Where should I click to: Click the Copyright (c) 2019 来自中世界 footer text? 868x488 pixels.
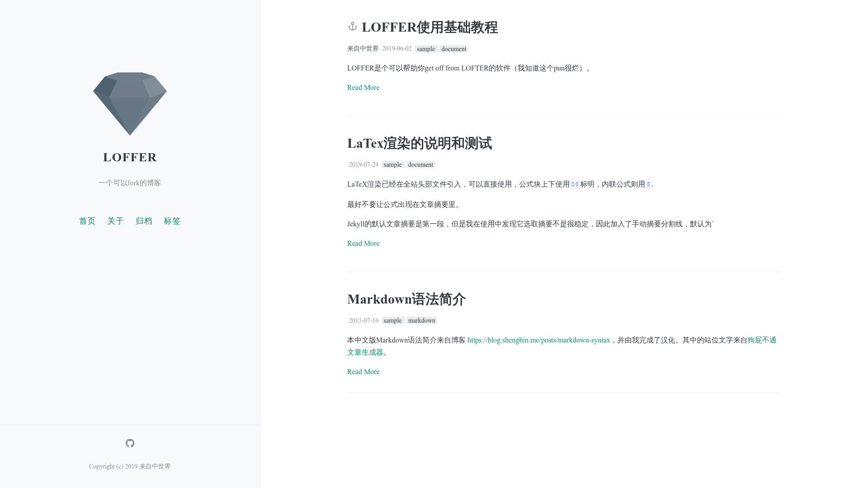pos(130,466)
